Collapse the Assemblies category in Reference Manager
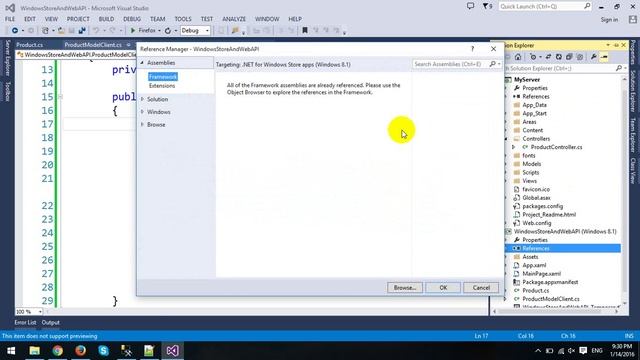 click(x=142, y=62)
